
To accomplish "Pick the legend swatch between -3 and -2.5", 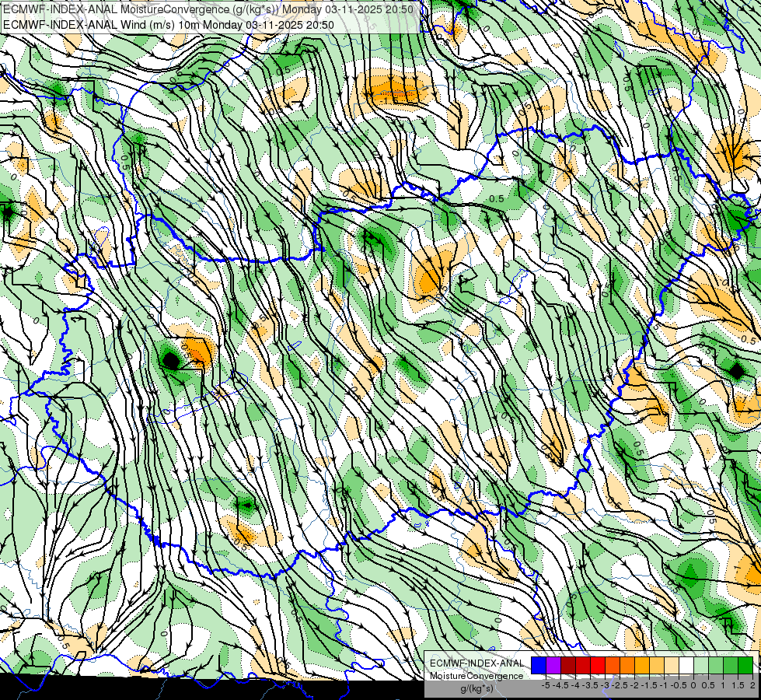I will [613, 665].
